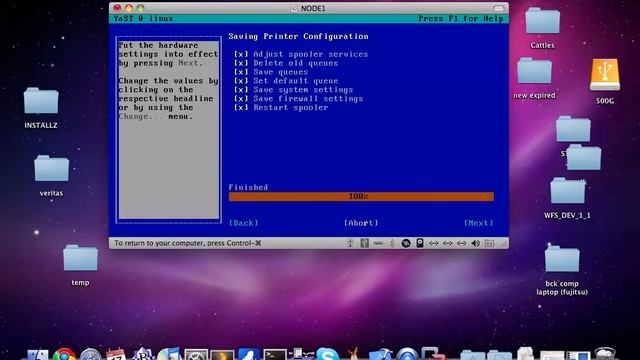Click the 'YaST @ linux' header text
Screen dimensions: 640x360
(143, 19)
